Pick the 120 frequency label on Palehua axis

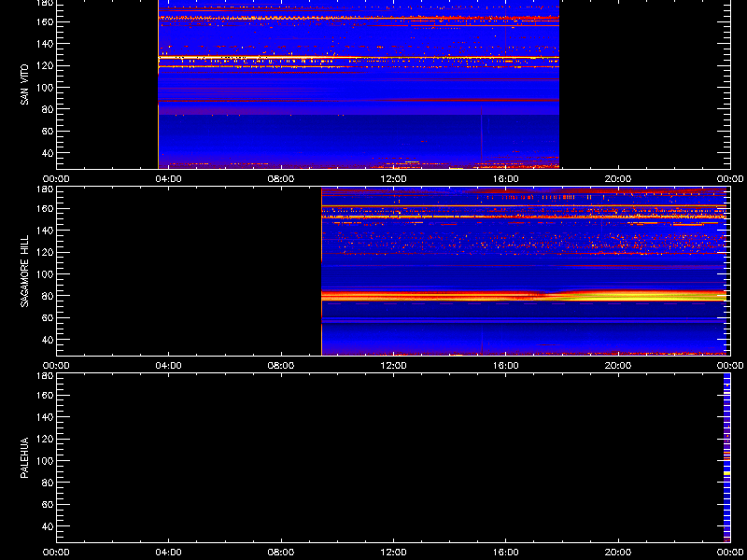(45, 439)
